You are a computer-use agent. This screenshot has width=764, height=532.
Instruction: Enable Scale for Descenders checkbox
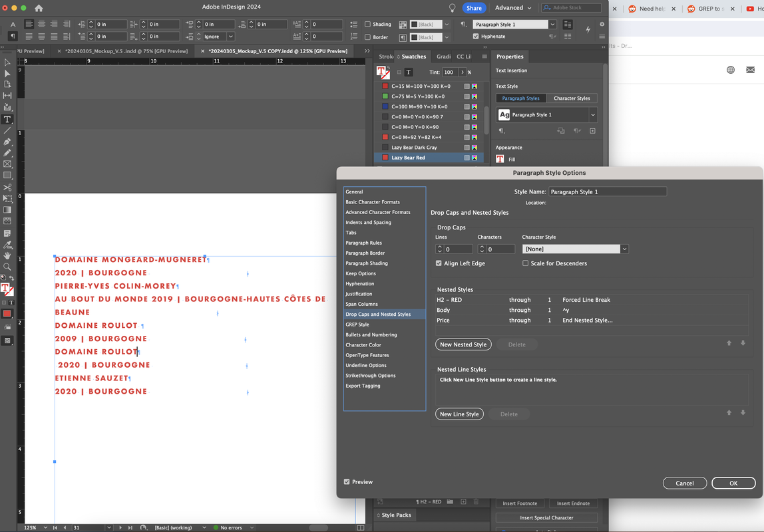coord(525,263)
